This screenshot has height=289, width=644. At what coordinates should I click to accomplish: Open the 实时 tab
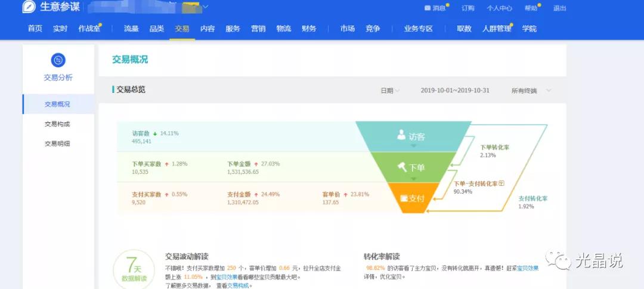point(60,29)
